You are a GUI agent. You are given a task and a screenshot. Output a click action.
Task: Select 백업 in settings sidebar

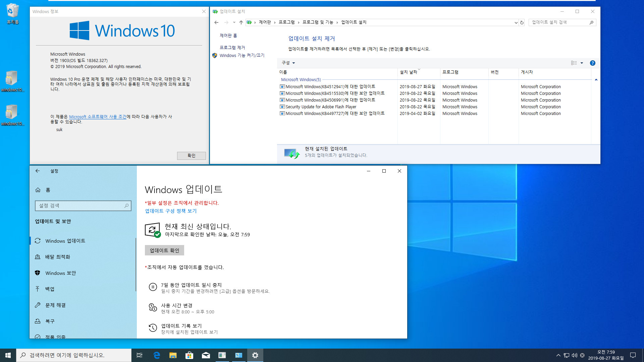(83, 289)
